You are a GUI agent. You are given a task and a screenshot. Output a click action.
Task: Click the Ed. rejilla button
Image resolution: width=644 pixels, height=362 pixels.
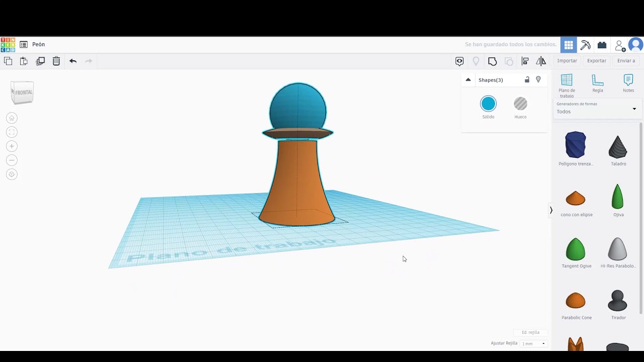click(530, 332)
